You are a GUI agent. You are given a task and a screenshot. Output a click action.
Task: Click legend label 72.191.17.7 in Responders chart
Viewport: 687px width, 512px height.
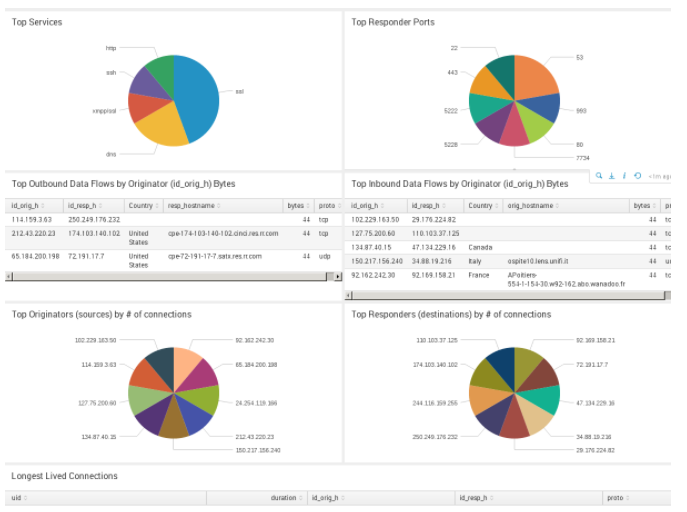[x=592, y=364]
